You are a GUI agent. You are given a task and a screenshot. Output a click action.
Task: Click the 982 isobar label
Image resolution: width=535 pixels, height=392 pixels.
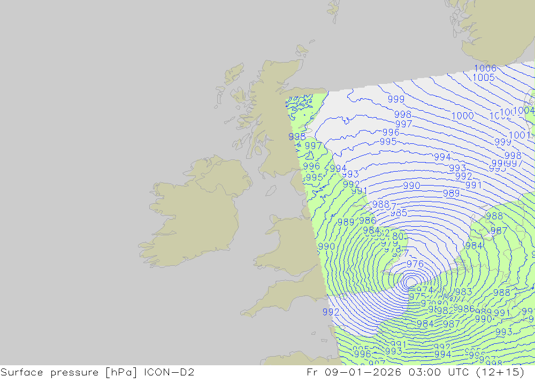(x=445, y=311)
